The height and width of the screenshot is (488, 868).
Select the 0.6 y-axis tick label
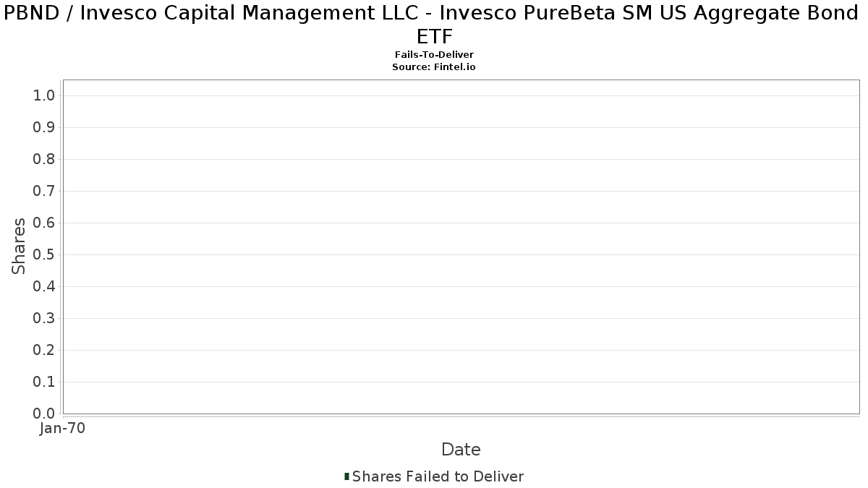click(44, 223)
